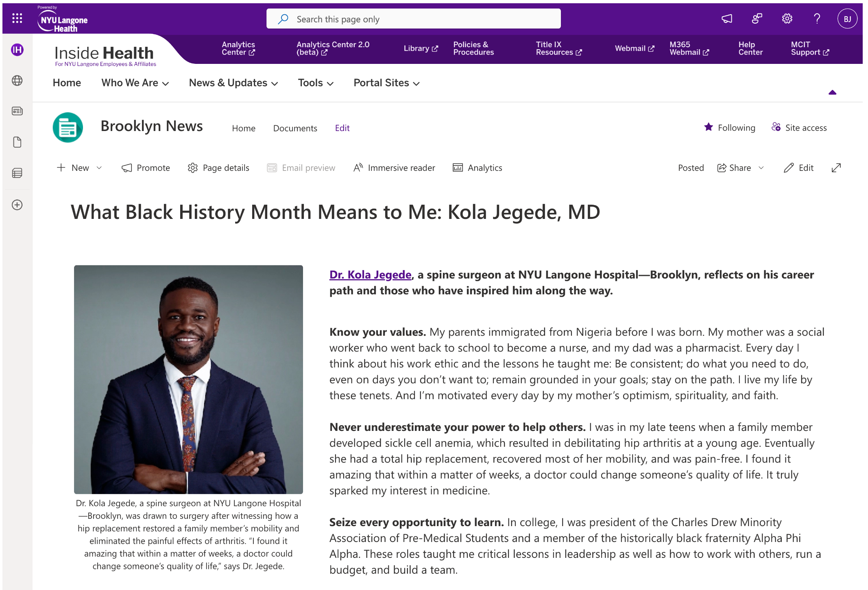Viewport: 868px width, 590px height.
Task: Expand the Who We Are menu
Action: [135, 83]
